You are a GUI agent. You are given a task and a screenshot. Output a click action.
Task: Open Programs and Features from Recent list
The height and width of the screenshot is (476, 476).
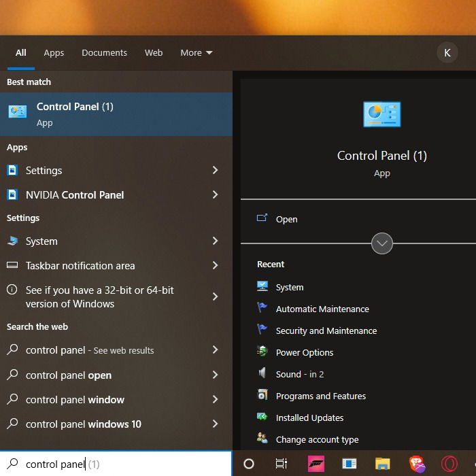click(321, 396)
